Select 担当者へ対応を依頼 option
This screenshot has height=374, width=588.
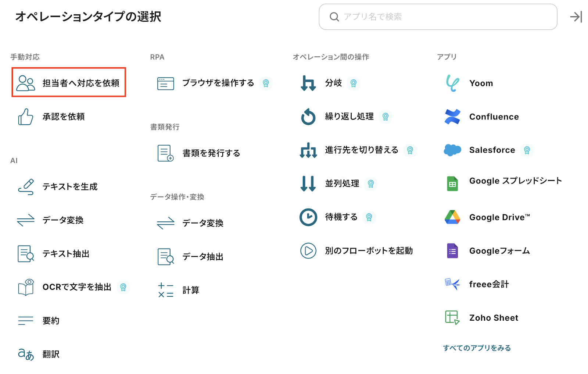coord(69,83)
